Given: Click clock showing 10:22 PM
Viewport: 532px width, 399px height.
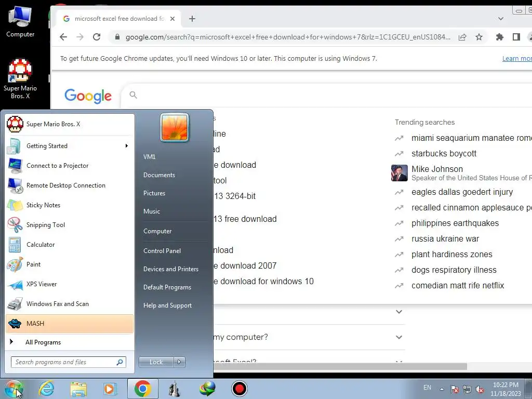Looking at the screenshot, I should pos(506,385).
